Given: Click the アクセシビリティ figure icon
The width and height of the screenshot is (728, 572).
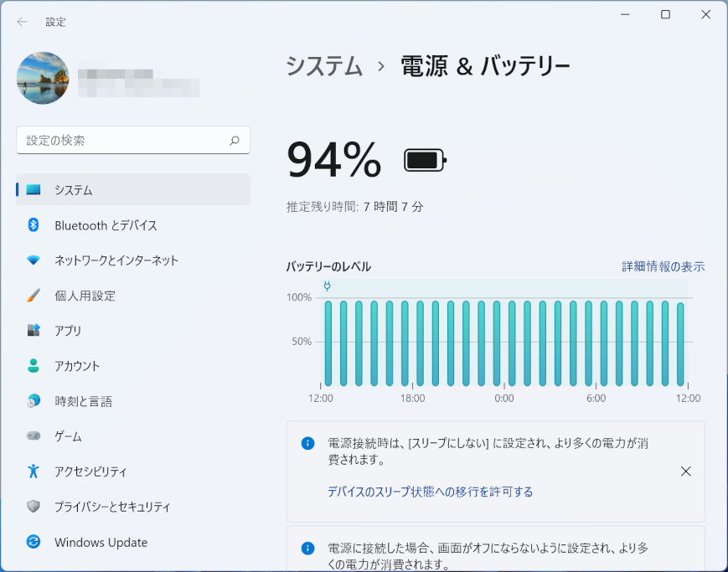Looking at the screenshot, I should click(x=34, y=472).
